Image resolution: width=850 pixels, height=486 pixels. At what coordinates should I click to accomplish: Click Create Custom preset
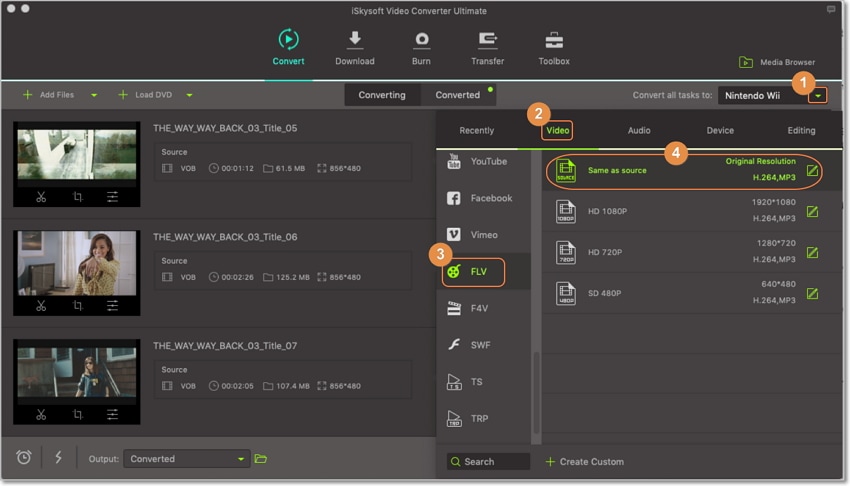(x=584, y=462)
